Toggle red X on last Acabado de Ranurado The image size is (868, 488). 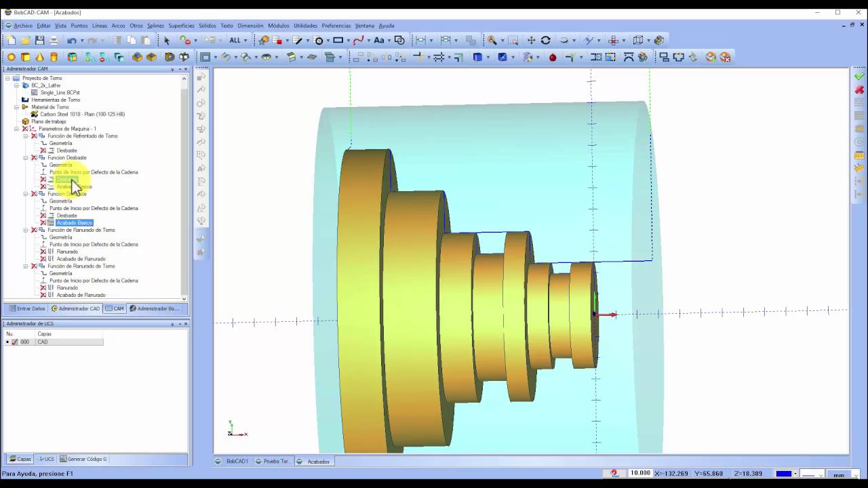tap(43, 295)
